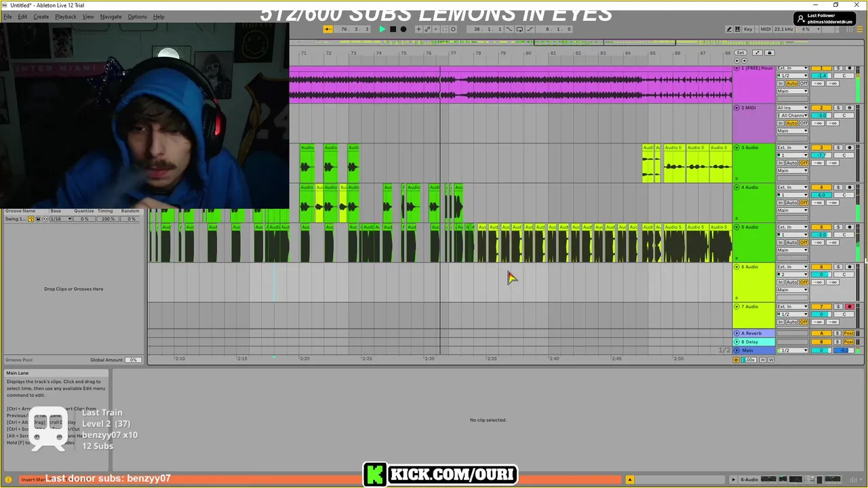
Task: Toggle Punch-Out switch right of loop button
Action: pyautogui.click(x=530, y=29)
